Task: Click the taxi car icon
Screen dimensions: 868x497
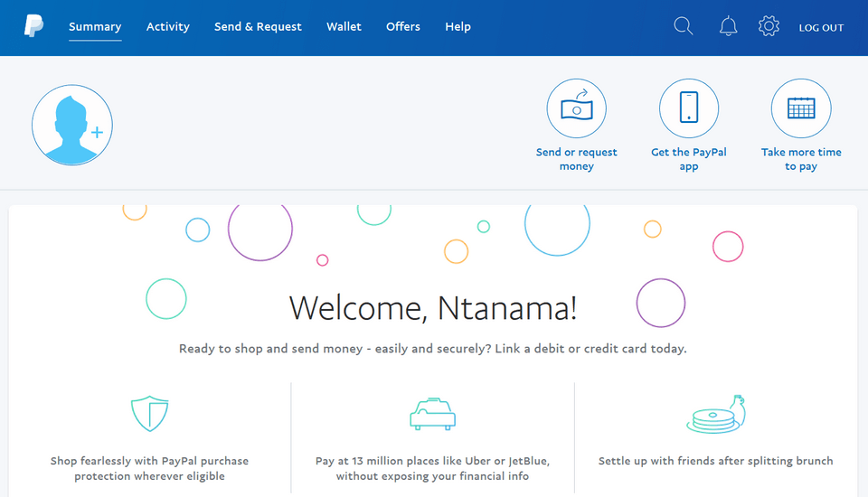Action: tap(432, 414)
